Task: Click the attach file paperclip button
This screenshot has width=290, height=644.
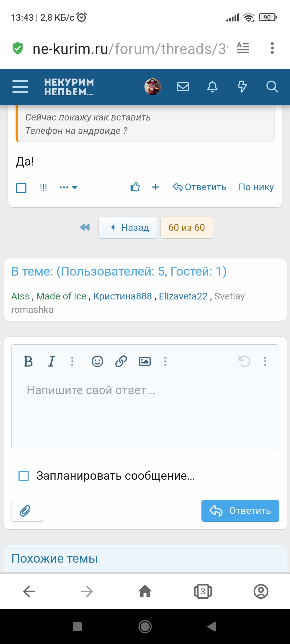Action: click(x=27, y=511)
